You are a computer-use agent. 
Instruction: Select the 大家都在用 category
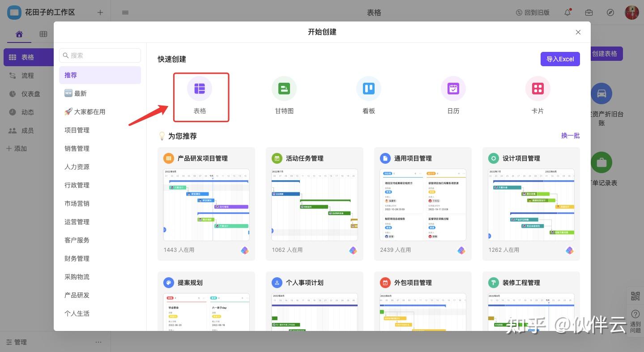100,112
